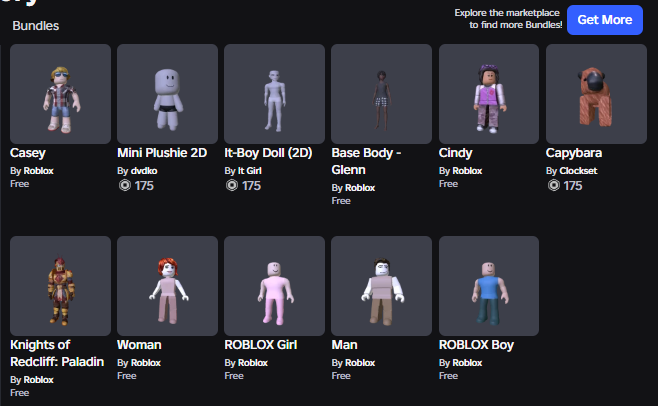The height and width of the screenshot is (406, 658).
Task: Click Robux icon on Mini Plushie 2D price
Action: [x=125, y=185]
